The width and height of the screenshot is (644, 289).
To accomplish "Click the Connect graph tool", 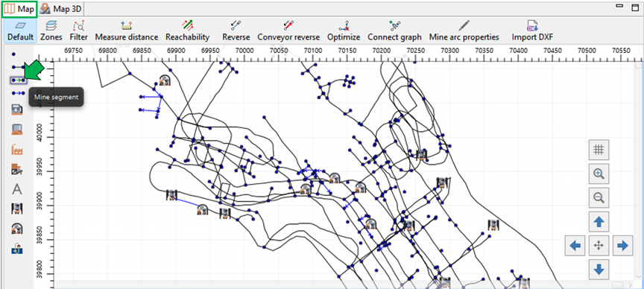I will 394,31.
